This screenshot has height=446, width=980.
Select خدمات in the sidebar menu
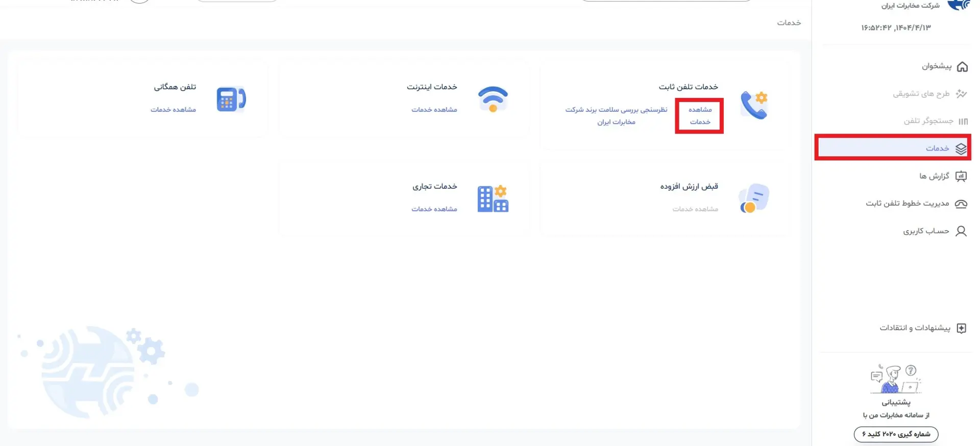pyautogui.click(x=893, y=148)
